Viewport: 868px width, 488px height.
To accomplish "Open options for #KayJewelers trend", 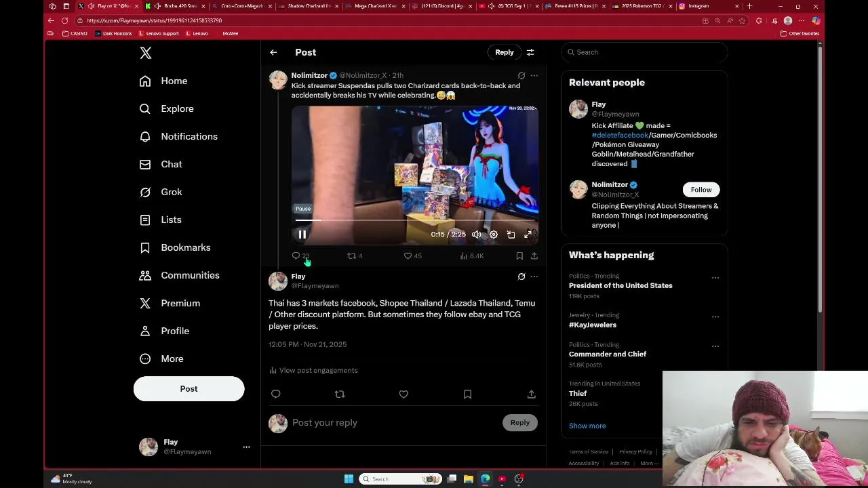I will [x=715, y=317].
